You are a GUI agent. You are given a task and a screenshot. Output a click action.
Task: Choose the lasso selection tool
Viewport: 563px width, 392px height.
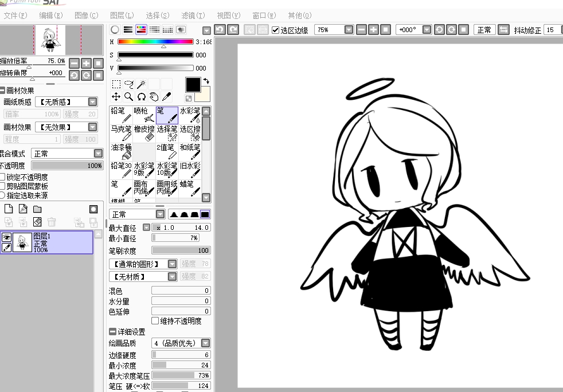128,84
